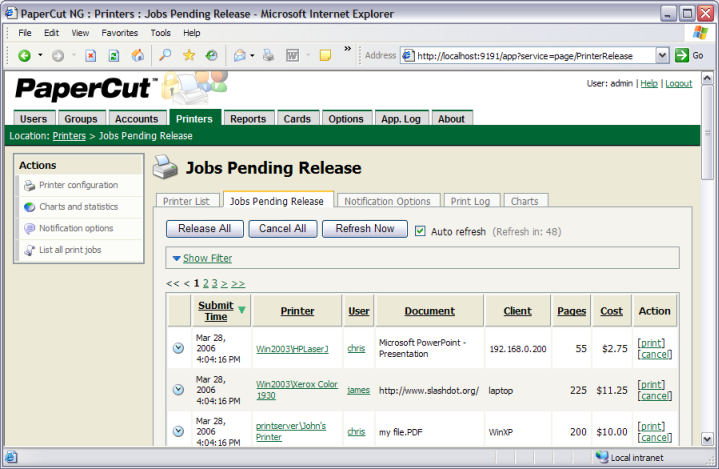Click the IE Forward arrow button

tap(58, 56)
